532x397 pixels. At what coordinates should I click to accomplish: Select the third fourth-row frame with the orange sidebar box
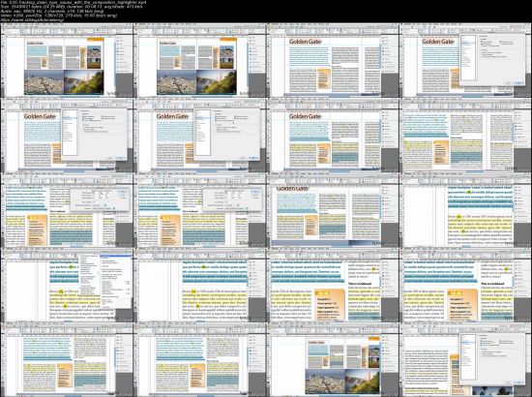333,286
